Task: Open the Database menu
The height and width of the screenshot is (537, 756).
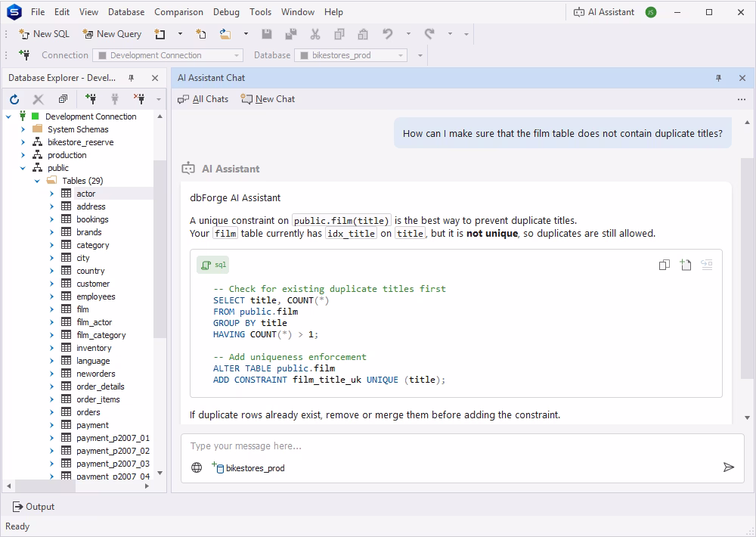Action: click(x=126, y=12)
